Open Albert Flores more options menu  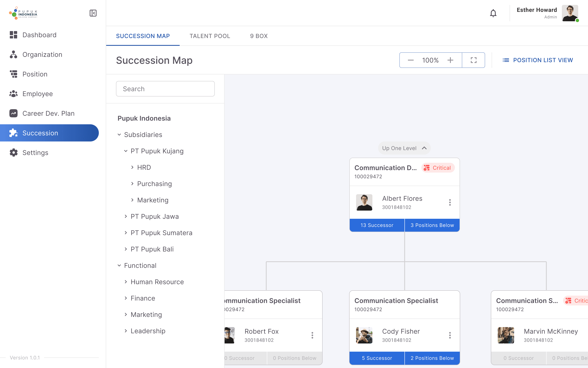pos(450,202)
